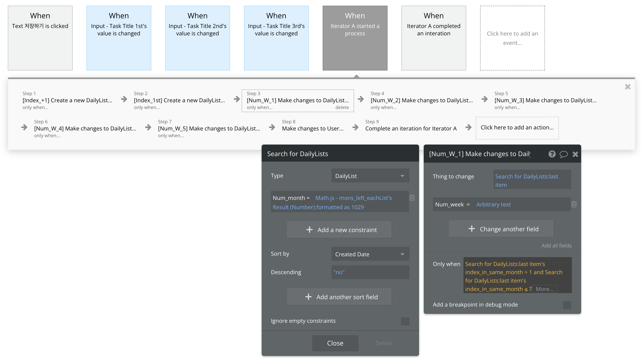
Task: Click plus icon on Add a new constraint
Action: tap(309, 230)
